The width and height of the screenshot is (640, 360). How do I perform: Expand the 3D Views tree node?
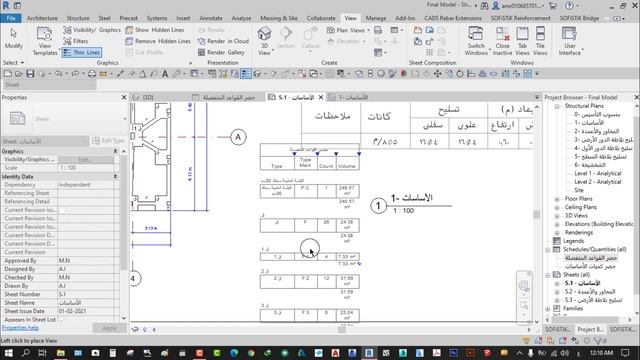point(557,216)
